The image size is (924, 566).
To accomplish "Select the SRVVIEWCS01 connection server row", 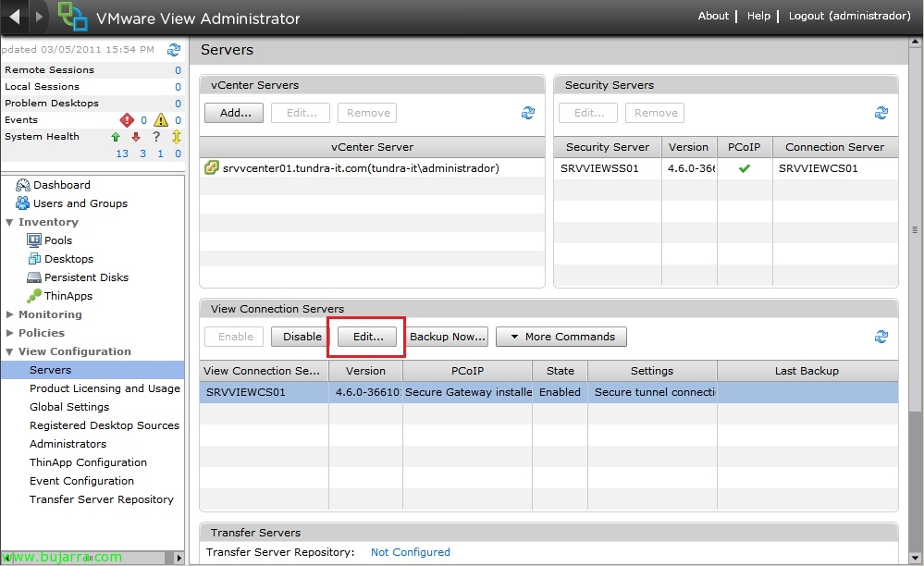I will pos(264,392).
